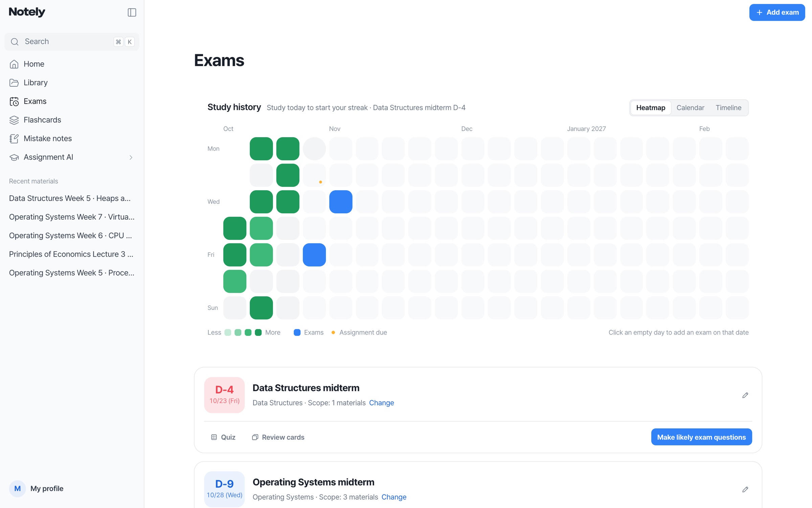
Task: Click the D-9 date badge
Action: 224,489
